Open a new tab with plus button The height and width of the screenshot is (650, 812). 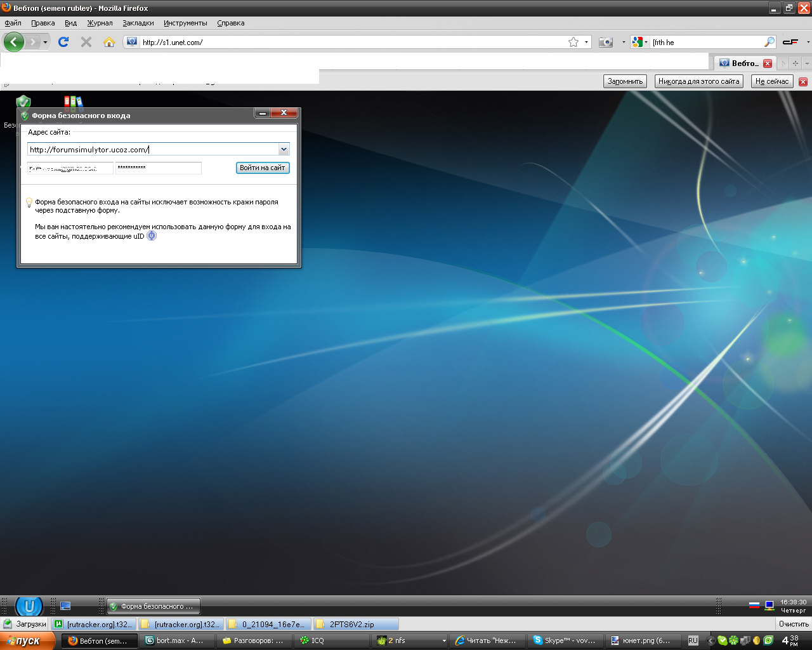(796, 63)
